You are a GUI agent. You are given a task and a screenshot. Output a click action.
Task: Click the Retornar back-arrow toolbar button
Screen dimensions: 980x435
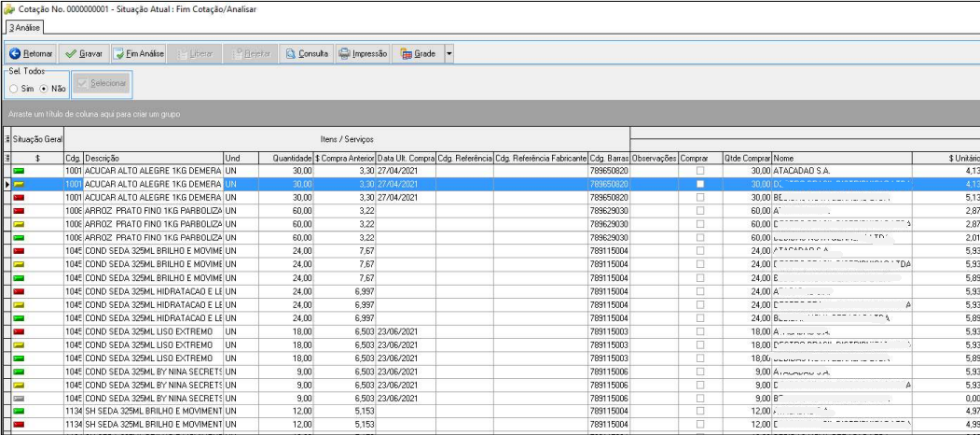32,54
